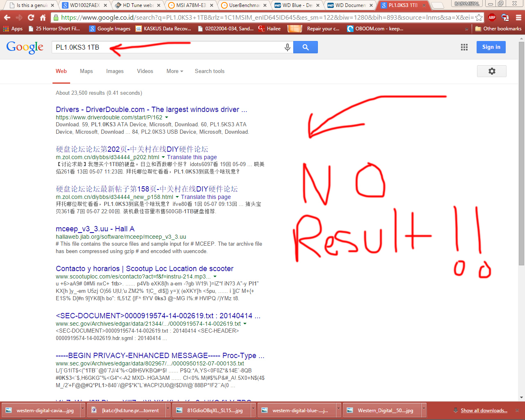The width and height of the screenshot is (525, 420).
Task: Switch to the MSI A78M-E3 tab
Action: (191, 5)
